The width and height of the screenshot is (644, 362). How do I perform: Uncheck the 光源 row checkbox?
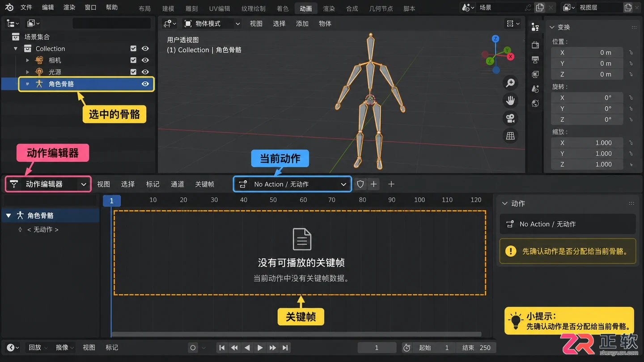(133, 72)
